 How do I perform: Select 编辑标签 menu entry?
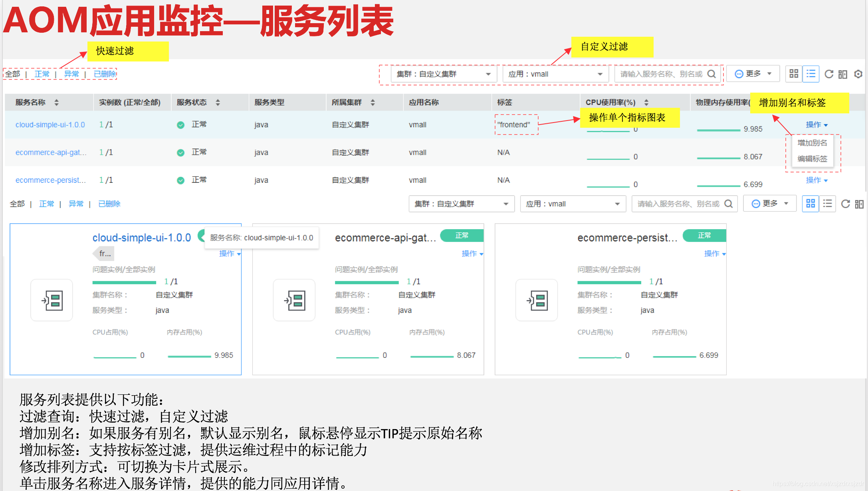pos(813,159)
